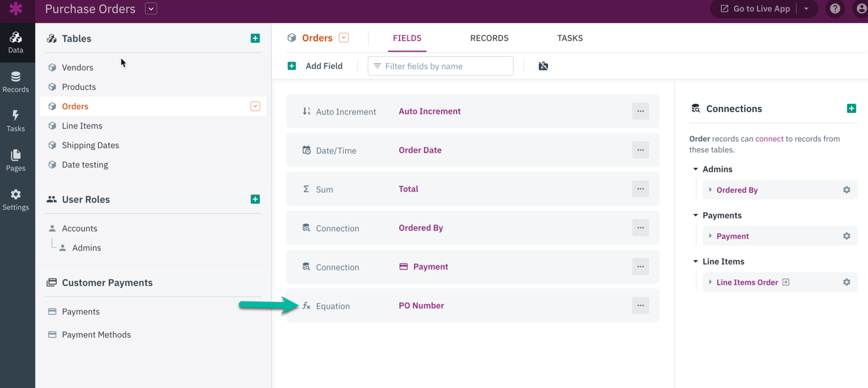Switch to the Tasks tab
Image resolution: width=868 pixels, height=388 pixels.
[570, 38]
